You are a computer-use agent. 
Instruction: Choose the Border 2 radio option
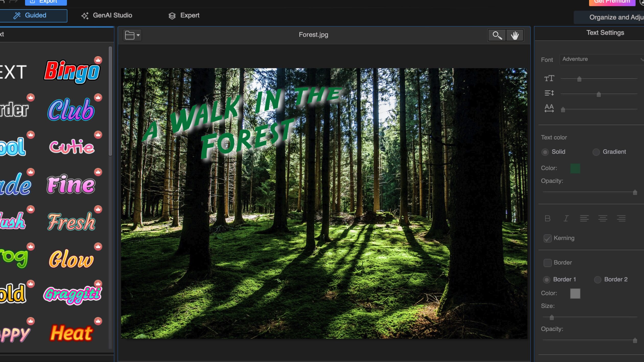click(598, 280)
